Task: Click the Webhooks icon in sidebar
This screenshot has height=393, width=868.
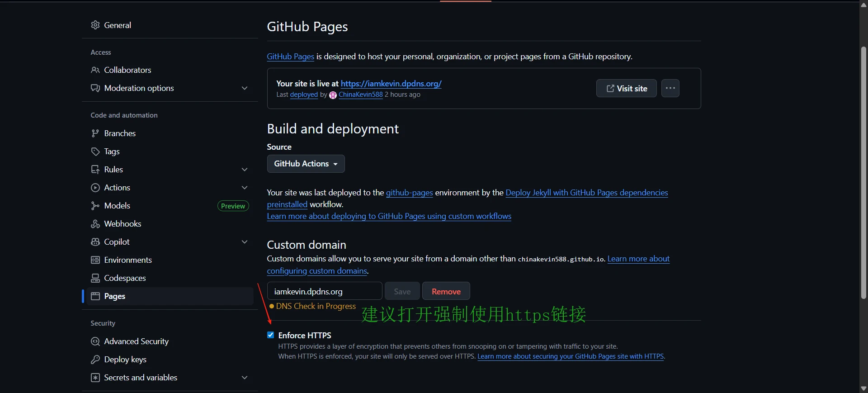Action: 95,224
